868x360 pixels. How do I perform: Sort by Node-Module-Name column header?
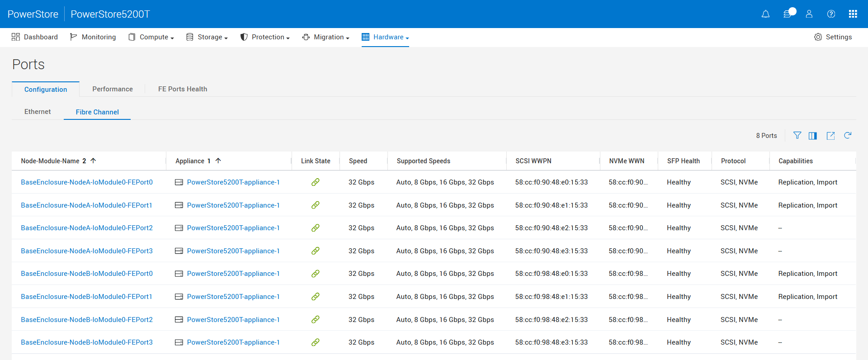click(50, 161)
